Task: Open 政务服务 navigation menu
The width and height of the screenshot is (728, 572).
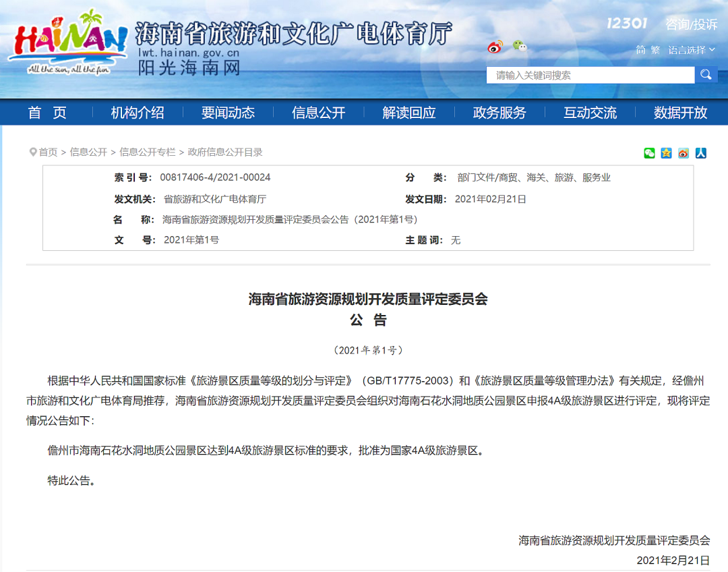Action: (x=499, y=113)
